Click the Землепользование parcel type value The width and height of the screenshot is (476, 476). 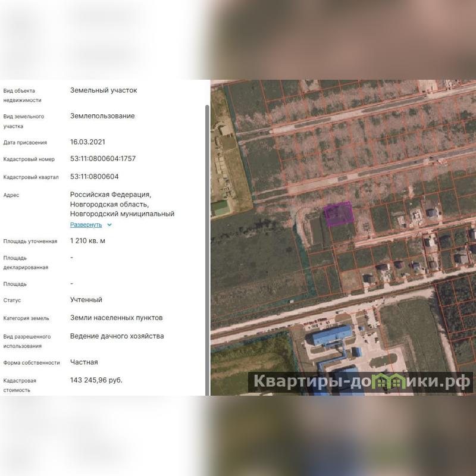pos(102,116)
